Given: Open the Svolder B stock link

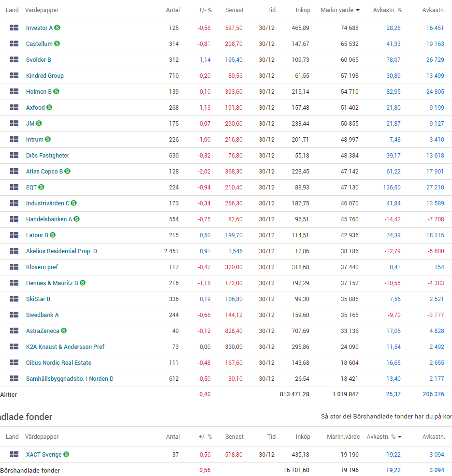Looking at the screenshot, I should coord(39,60).
